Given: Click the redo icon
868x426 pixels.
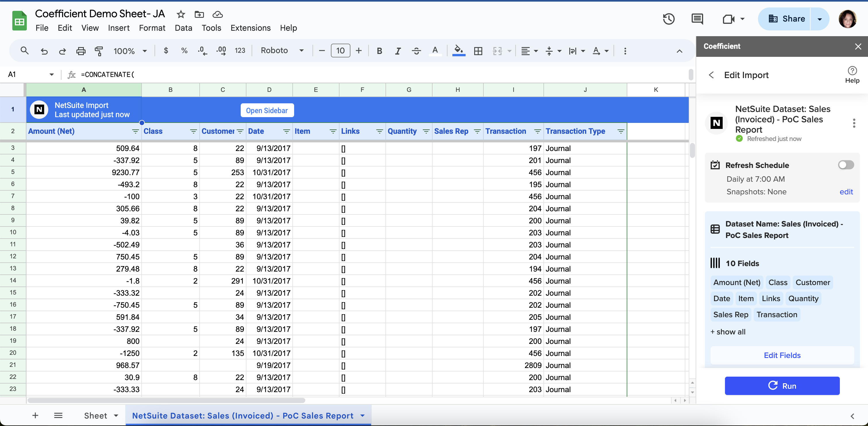Looking at the screenshot, I should click(x=62, y=51).
